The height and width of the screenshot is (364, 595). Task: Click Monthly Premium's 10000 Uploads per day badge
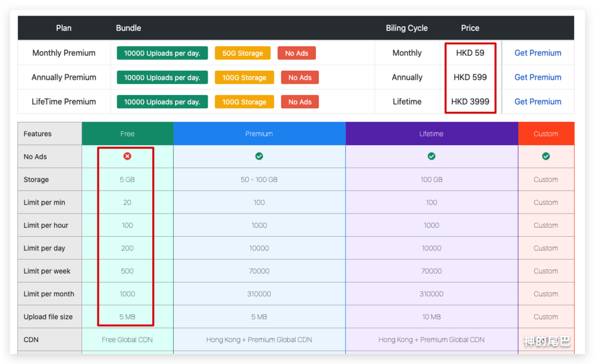162,53
